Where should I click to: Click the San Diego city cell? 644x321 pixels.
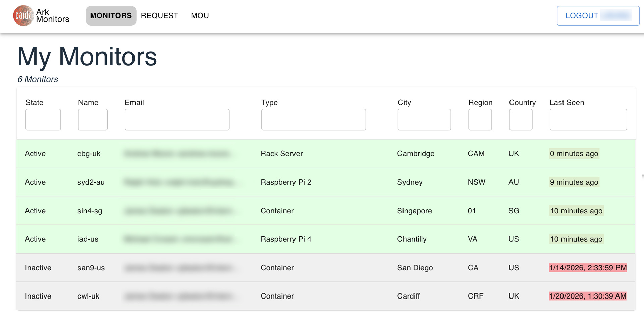point(415,268)
